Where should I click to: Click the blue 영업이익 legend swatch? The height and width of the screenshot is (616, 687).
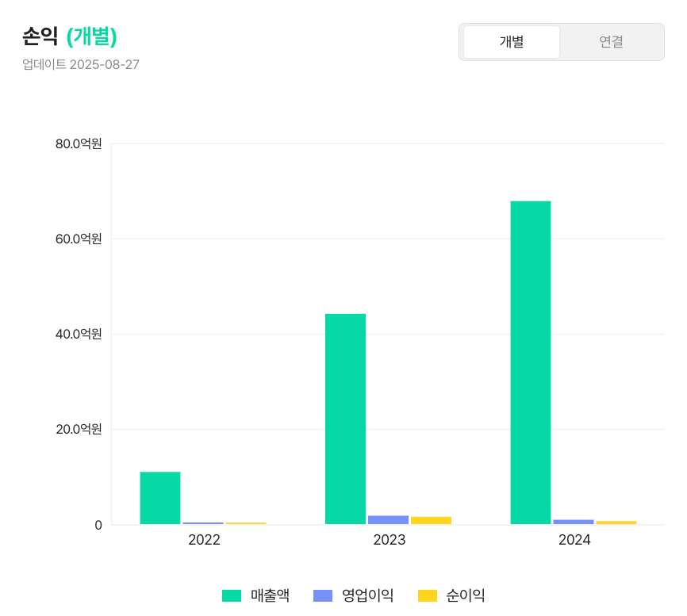[x=323, y=595]
